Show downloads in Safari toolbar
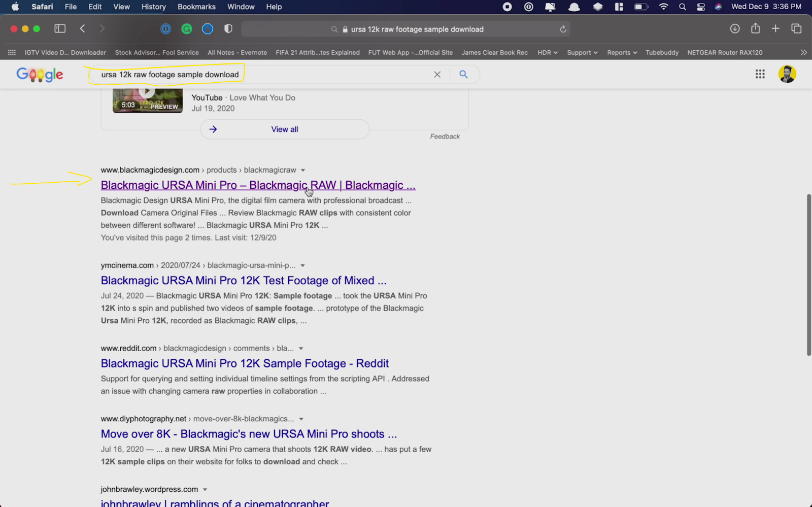This screenshot has height=507, width=812. click(x=735, y=29)
